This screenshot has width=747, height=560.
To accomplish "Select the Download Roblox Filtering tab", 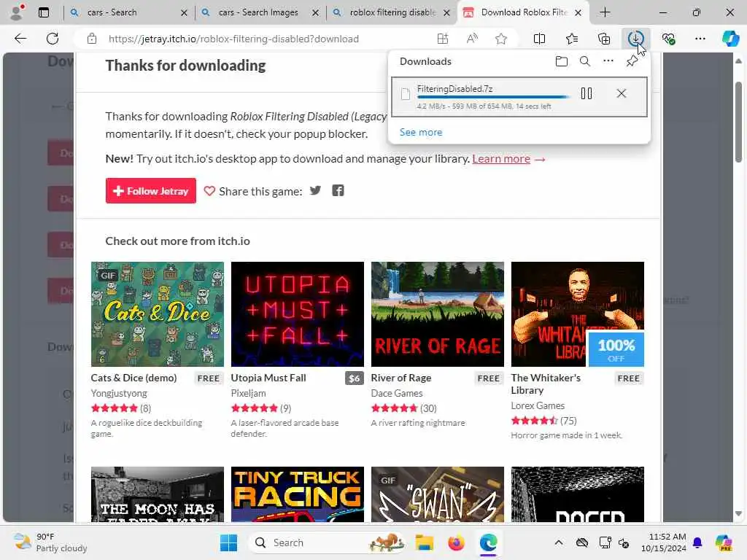I will pyautogui.click(x=523, y=12).
